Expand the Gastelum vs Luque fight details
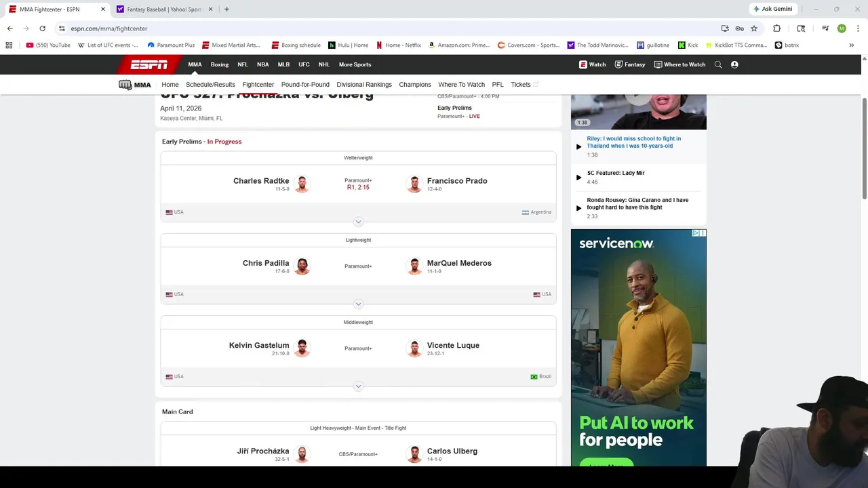This screenshot has height=488, width=868. pos(358,386)
